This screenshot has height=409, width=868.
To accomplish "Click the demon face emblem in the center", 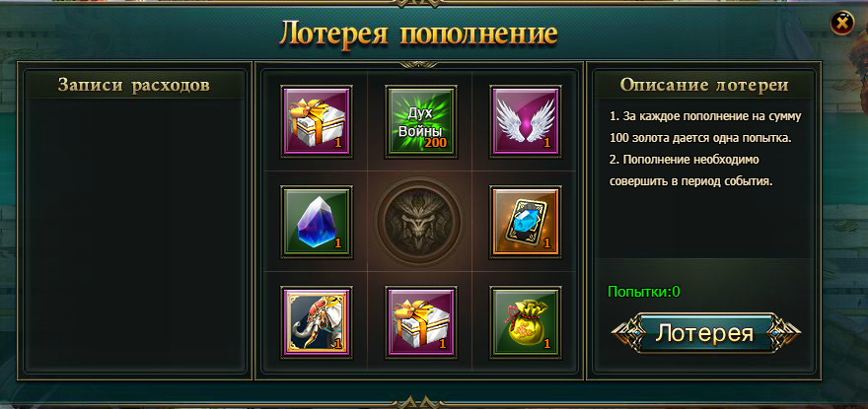I will (x=420, y=222).
